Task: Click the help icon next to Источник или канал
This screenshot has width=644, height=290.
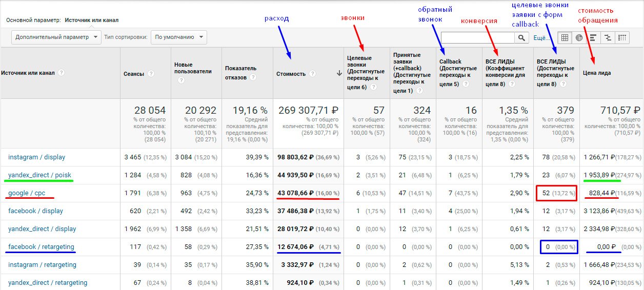Action: 62,73
